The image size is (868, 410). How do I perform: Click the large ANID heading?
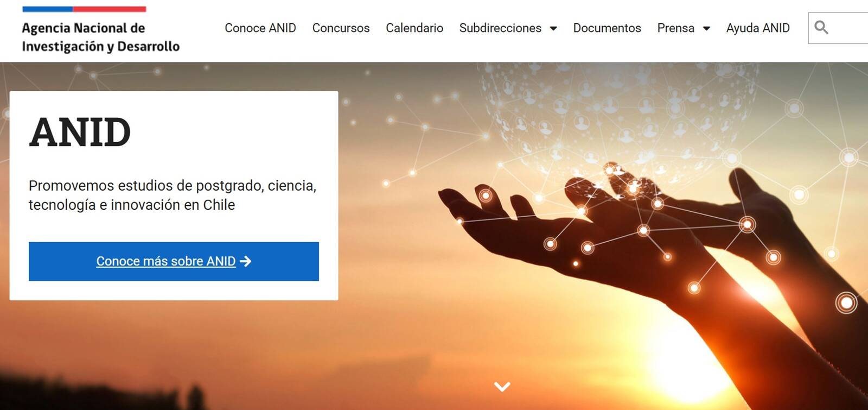click(x=80, y=132)
